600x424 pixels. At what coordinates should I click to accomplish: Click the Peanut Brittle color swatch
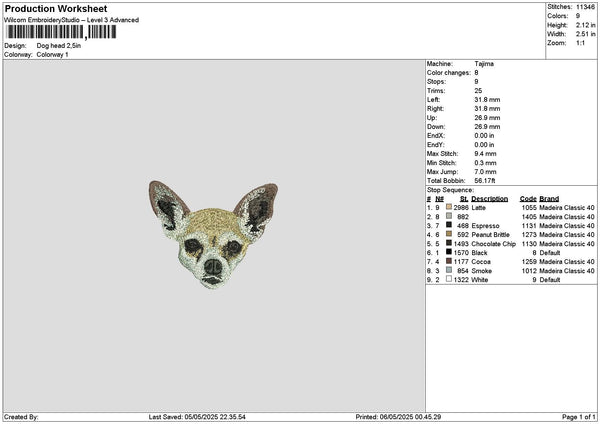point(449,234)
